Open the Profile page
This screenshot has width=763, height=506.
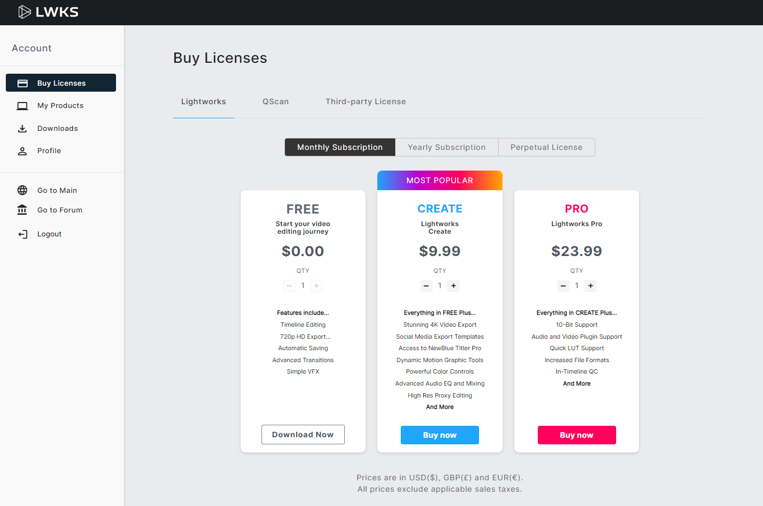coord(49,151)
